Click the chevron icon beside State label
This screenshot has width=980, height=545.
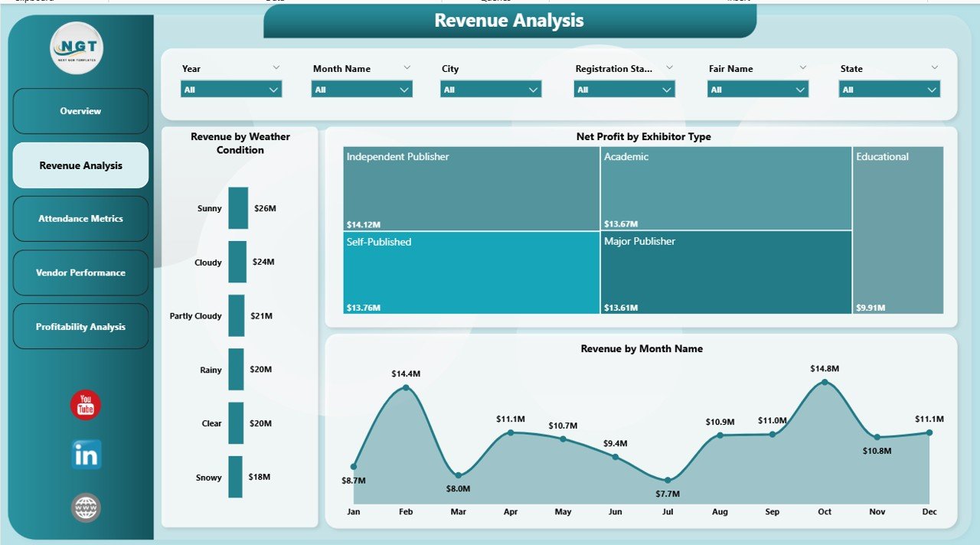click(x=934, y=67)
